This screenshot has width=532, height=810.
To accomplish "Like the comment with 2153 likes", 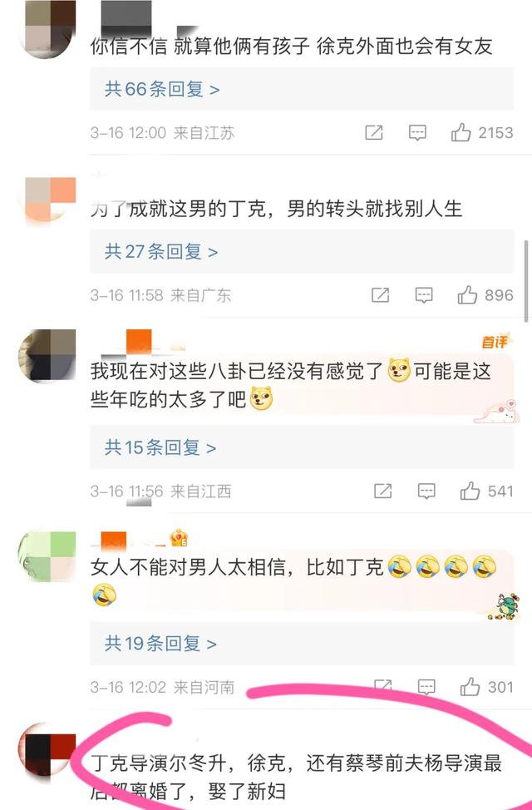I will pyautogui.click(x=461, y=133).
